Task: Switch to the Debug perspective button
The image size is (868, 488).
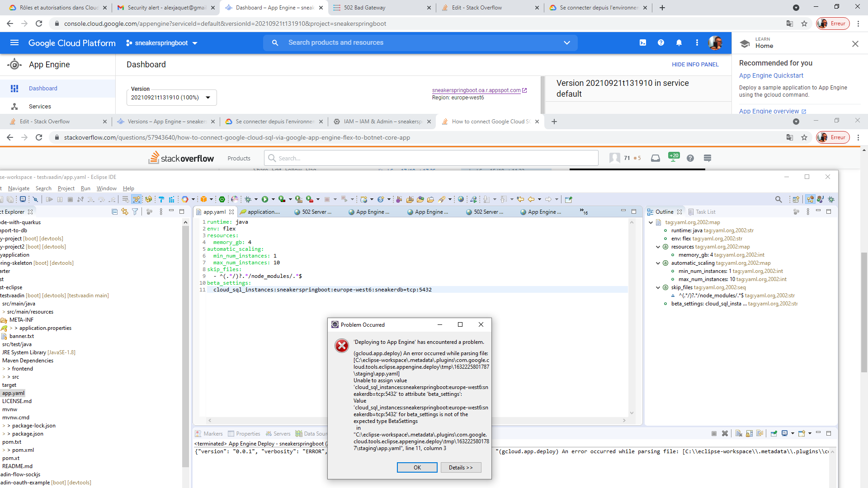Action: 831,199
